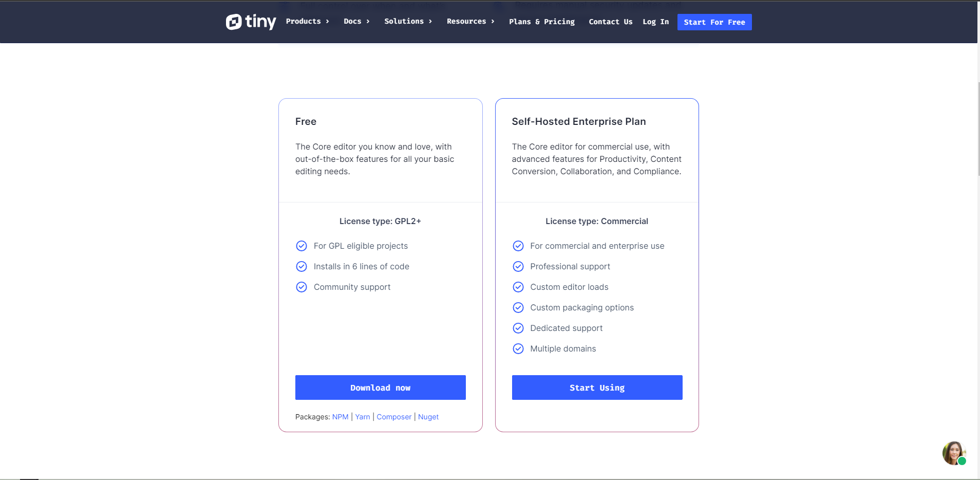Click the Start Using button
This screenshot has height=480, width=980.
597,387
